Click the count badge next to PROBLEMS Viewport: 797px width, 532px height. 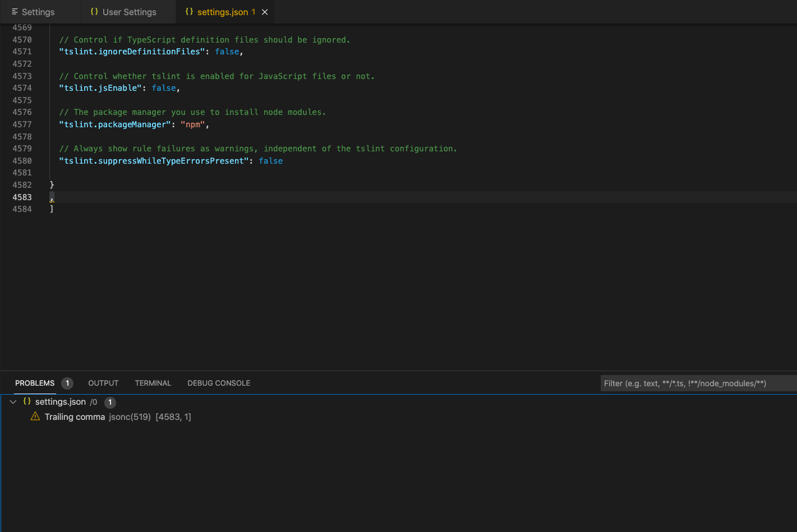[67, 383]
